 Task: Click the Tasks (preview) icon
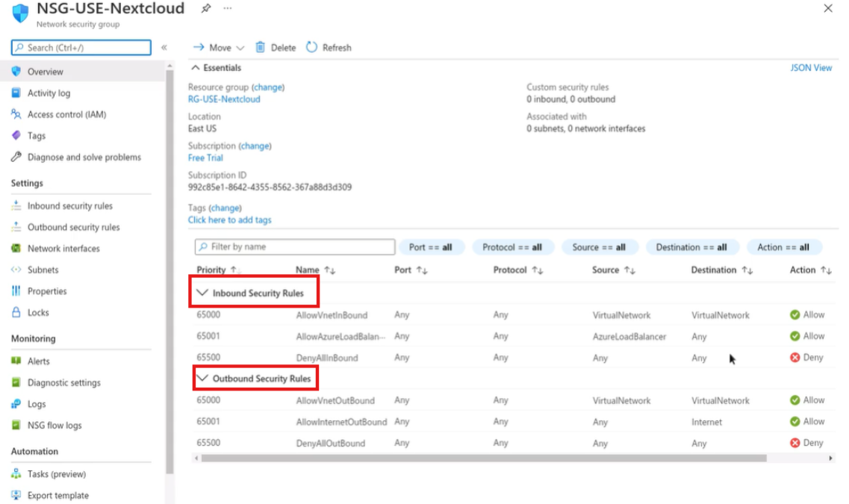pyautogui.click(x=16, y=473)
